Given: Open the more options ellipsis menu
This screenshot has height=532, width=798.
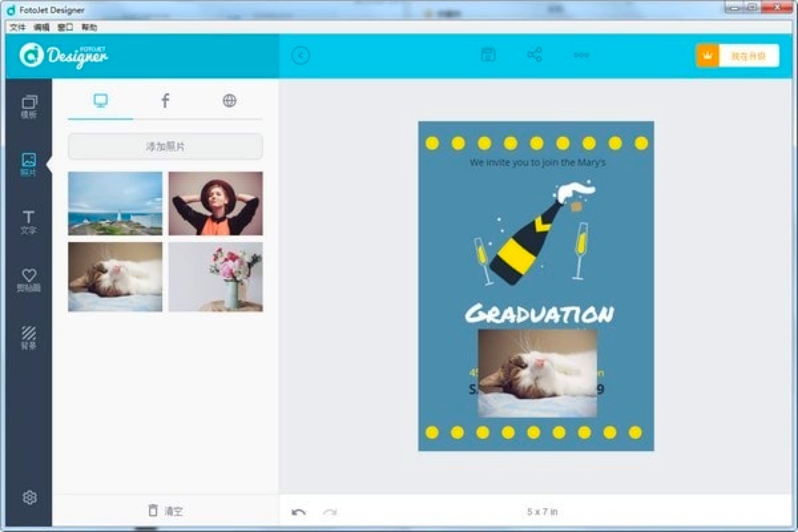Looking at the screenshot, I should [581, 55].
